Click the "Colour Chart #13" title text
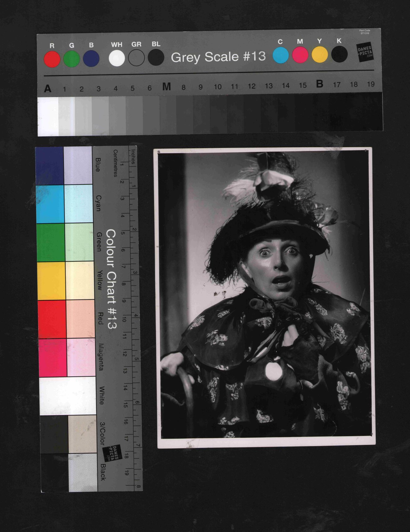 point(111,279)
